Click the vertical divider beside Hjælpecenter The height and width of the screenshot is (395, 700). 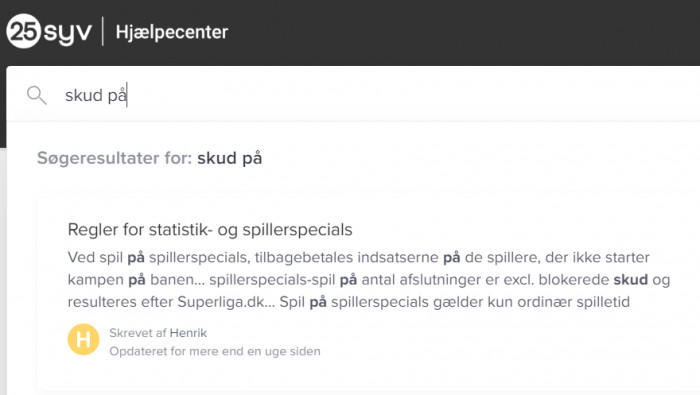pyautogui.click(x=103, y=31)
